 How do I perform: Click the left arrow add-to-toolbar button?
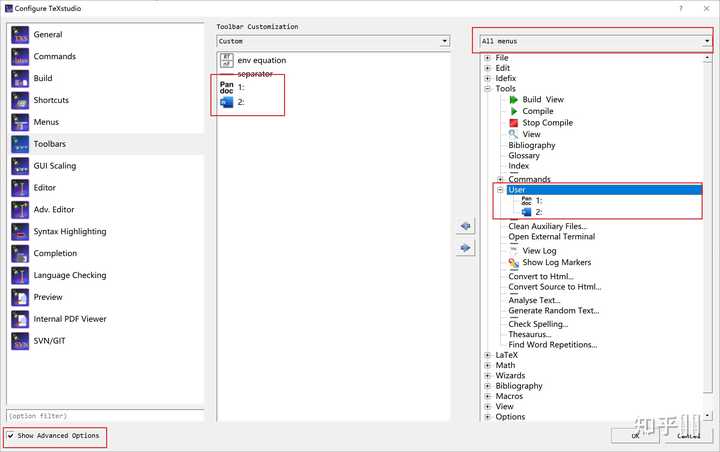pyautogui.click(x=465, y=226)
